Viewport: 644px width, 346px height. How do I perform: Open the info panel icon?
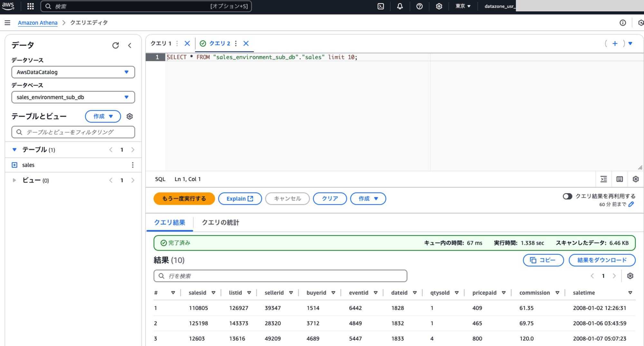[x=623, y=23]
